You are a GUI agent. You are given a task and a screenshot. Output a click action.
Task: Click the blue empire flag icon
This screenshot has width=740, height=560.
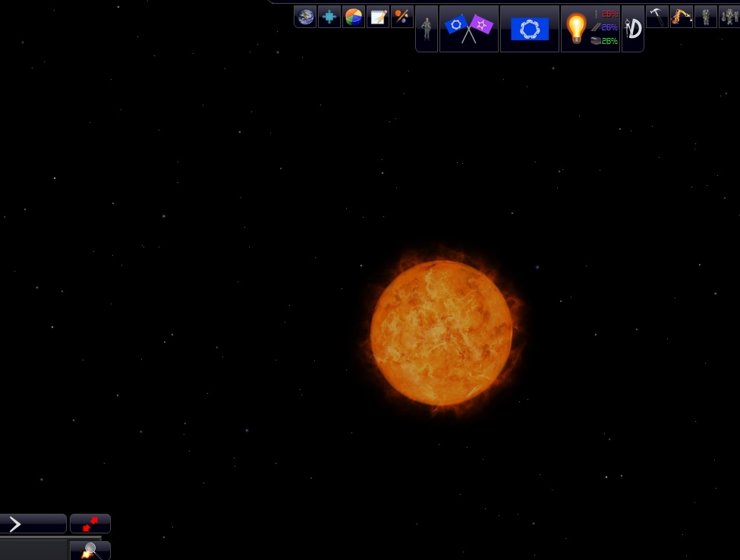530,29
